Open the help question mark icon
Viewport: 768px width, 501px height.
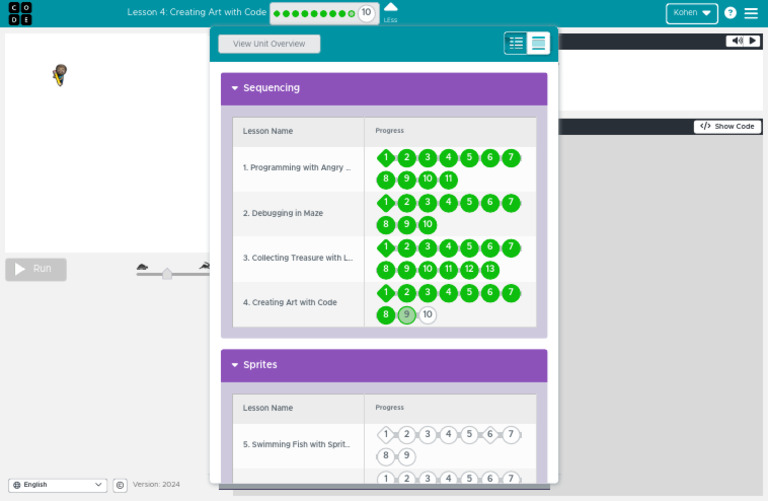pos(730,13)
